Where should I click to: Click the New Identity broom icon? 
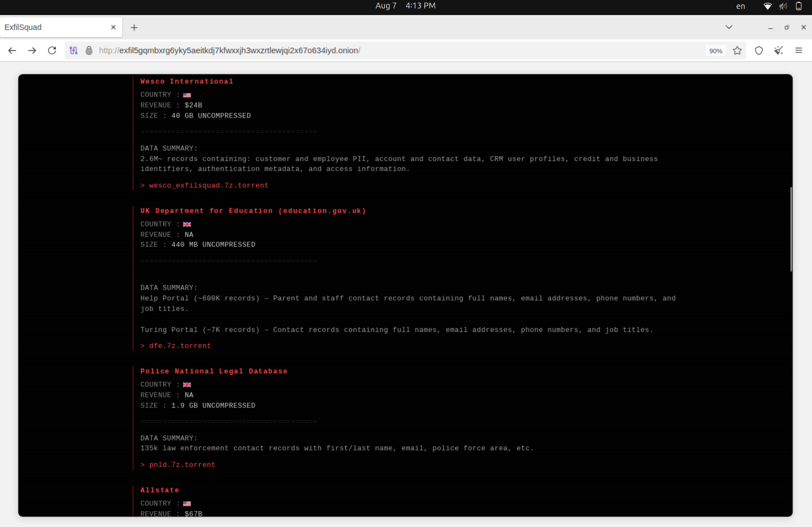779,50
